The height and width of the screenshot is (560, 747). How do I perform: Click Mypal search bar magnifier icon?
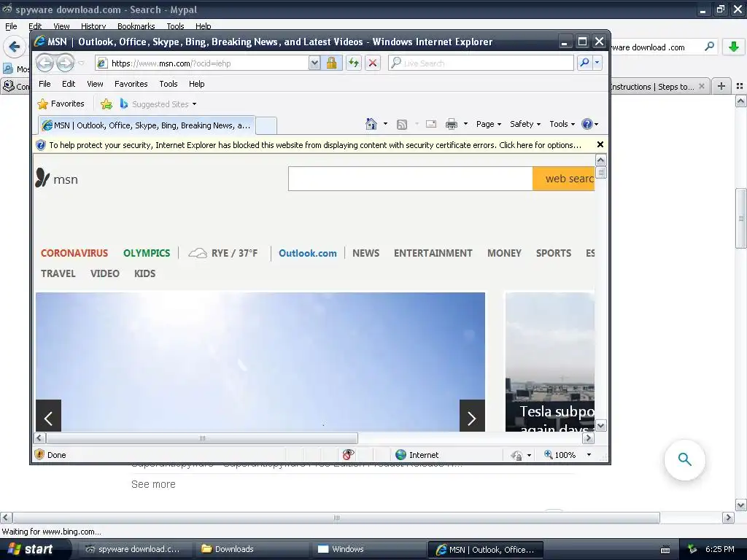tap(709, 47)
